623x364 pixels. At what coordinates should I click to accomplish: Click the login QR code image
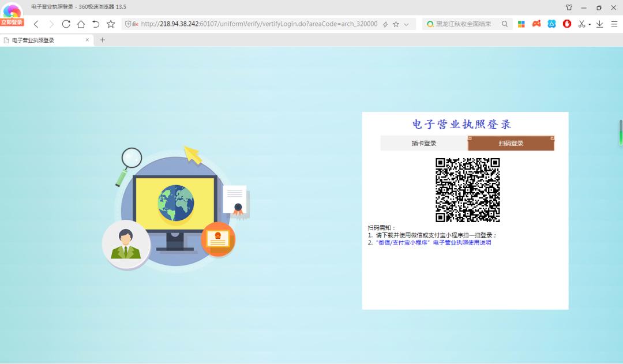pos(468,190)
